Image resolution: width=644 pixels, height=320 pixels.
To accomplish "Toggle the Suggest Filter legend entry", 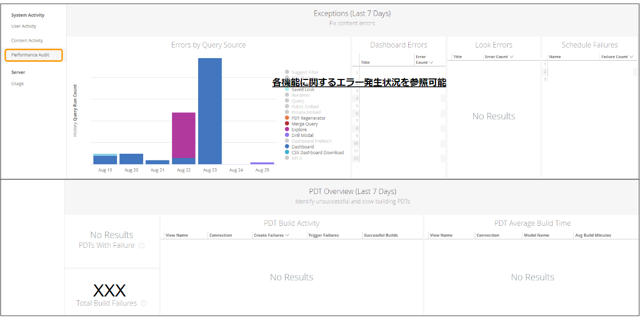I will (x=286, y=72).
